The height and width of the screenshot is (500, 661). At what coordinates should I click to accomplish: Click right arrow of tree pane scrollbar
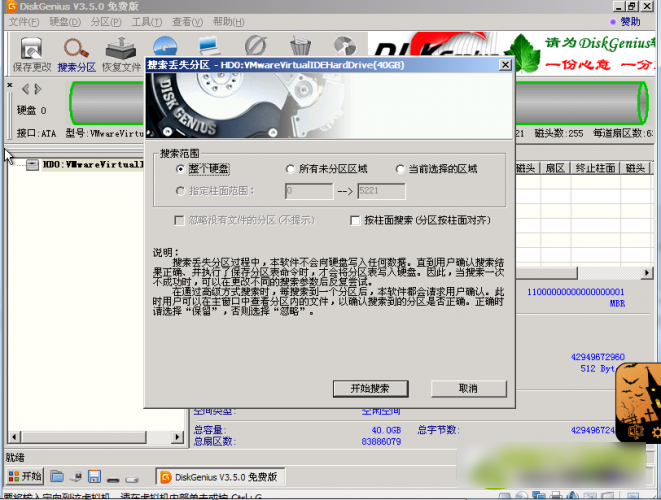coord(177,437)
